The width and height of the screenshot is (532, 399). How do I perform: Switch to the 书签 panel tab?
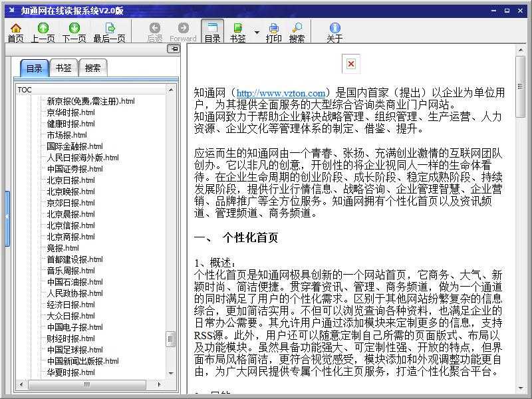pyautogui.click(x=63, y=66)
